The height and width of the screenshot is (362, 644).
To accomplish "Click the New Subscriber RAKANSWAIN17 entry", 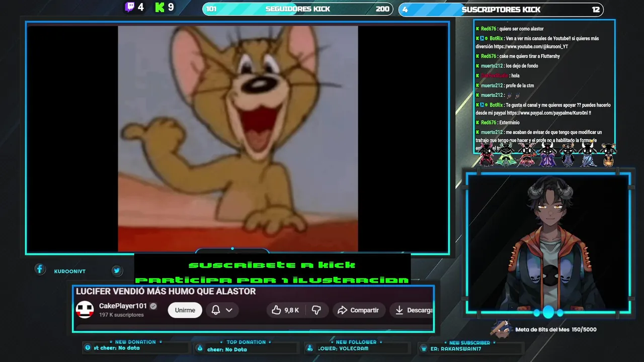I will [x=456, y=348].
